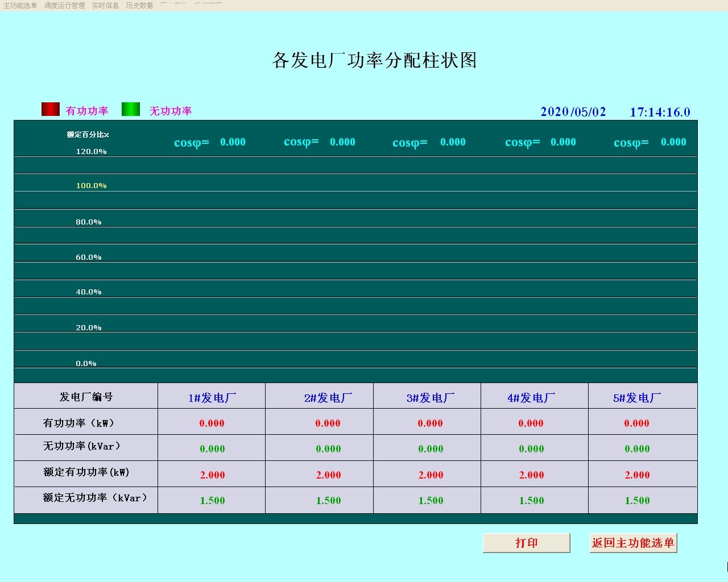This screenshot has height=582, width=728.
Task: Select the 有功功率 legend label
Action: tap(87, 111)
